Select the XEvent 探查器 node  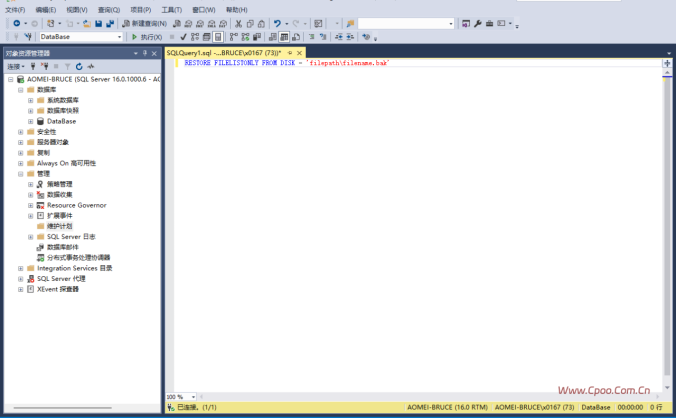pos(58,289)
